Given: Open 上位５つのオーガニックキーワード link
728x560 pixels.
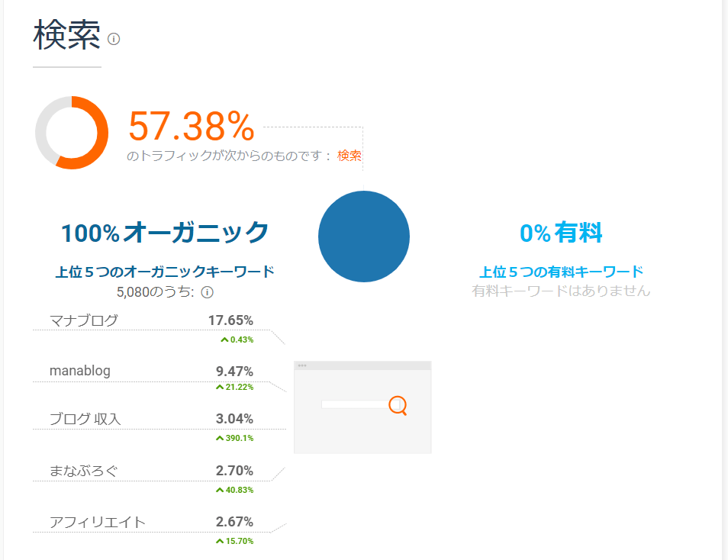Looking at the screenshot, I should pos(165,272).
